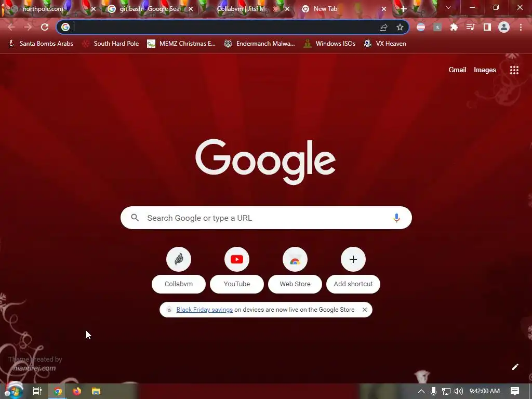
Task: Open the Google apps grid
Action: click(x=514, y=70)
